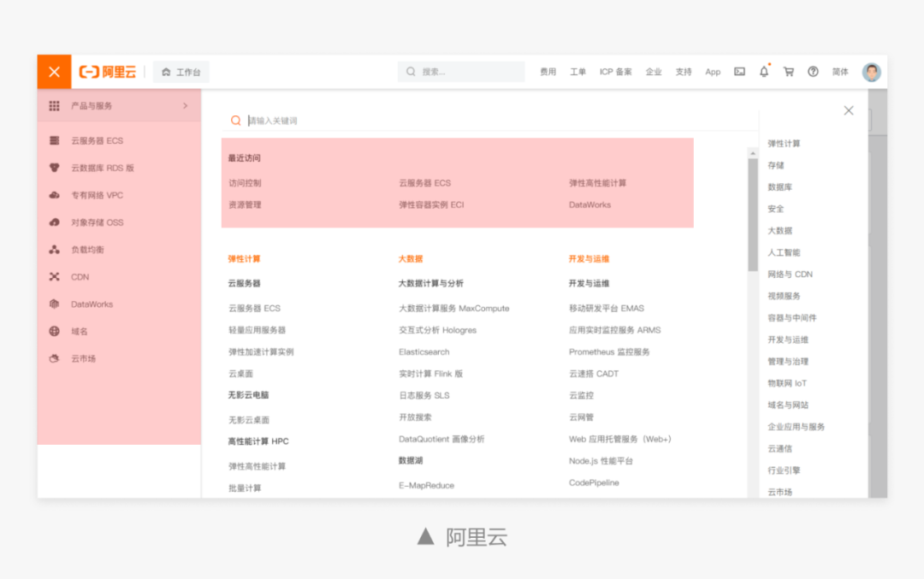
Task: Open the 工作台 home button
Action: [x=181, y=72]
